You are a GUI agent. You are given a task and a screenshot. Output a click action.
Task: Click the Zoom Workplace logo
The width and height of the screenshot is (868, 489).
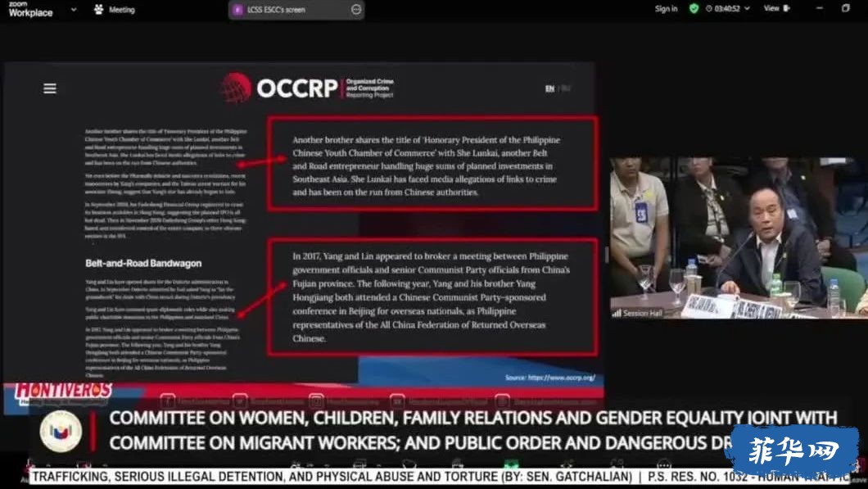click(x=30, y=9)
